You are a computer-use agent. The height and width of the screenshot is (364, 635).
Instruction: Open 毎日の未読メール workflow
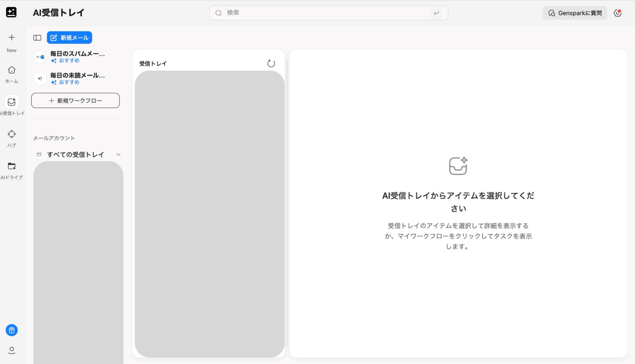(x=77, y=76)
